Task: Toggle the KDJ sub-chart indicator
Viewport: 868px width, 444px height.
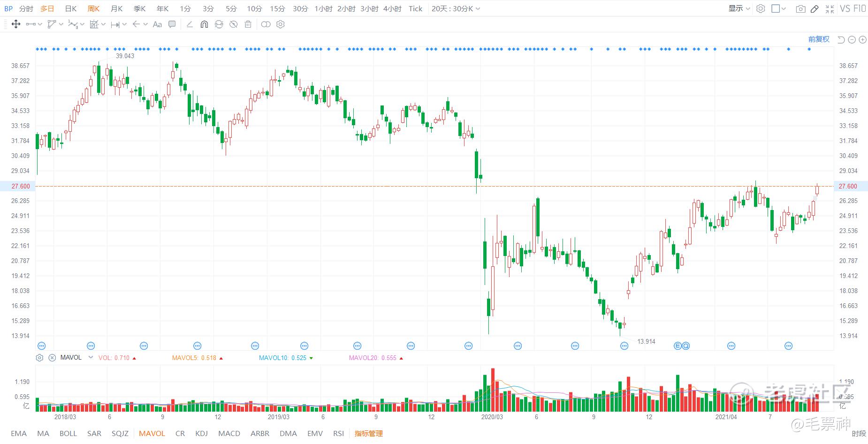Action: (x=201, y=433)
